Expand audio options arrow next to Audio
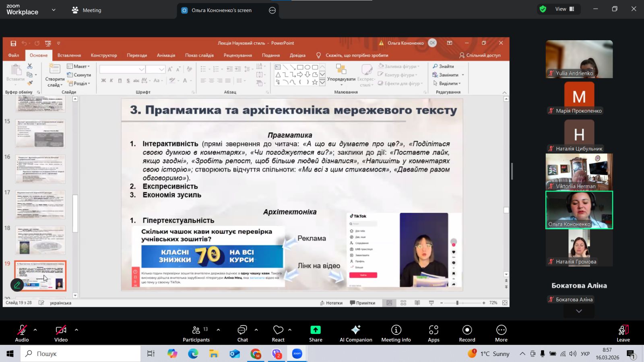This screenshot has height=362, width=644. 35,330
